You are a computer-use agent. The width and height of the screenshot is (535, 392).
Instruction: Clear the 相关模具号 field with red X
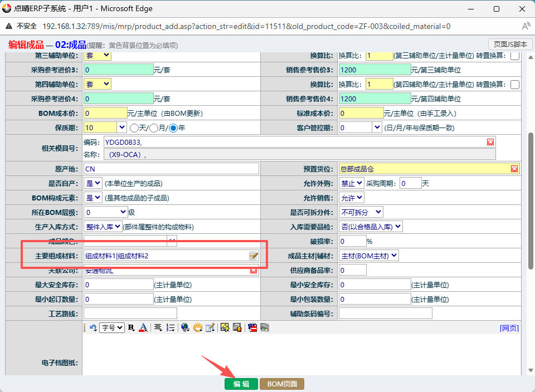pos(490,142)
